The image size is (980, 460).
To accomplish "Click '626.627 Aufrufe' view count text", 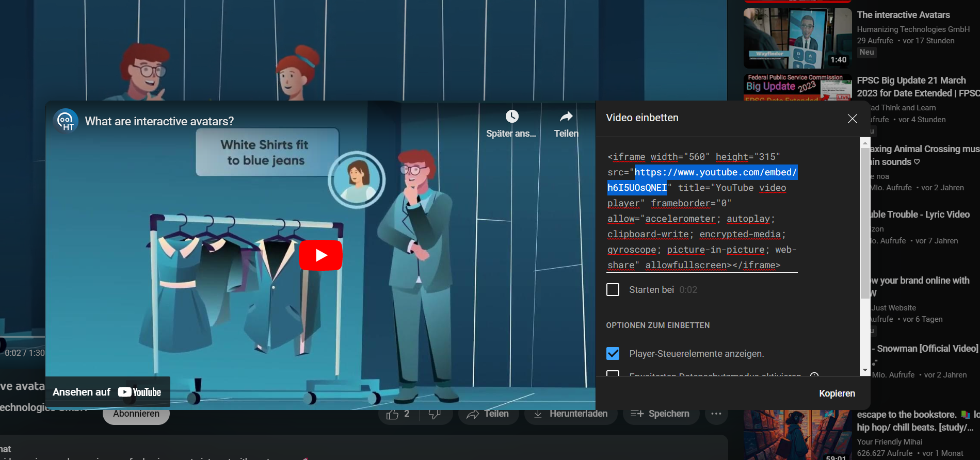I will [x=885, y=453].
